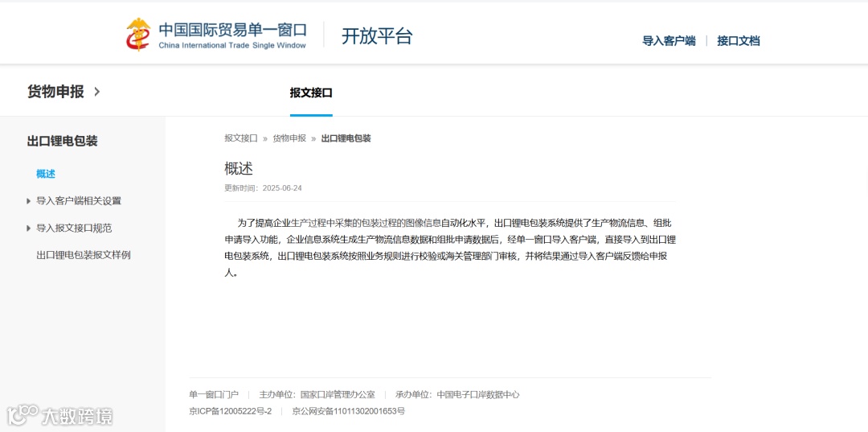Select the 报文接口 tab
The image size is (868, 432).
click(311, 93)
